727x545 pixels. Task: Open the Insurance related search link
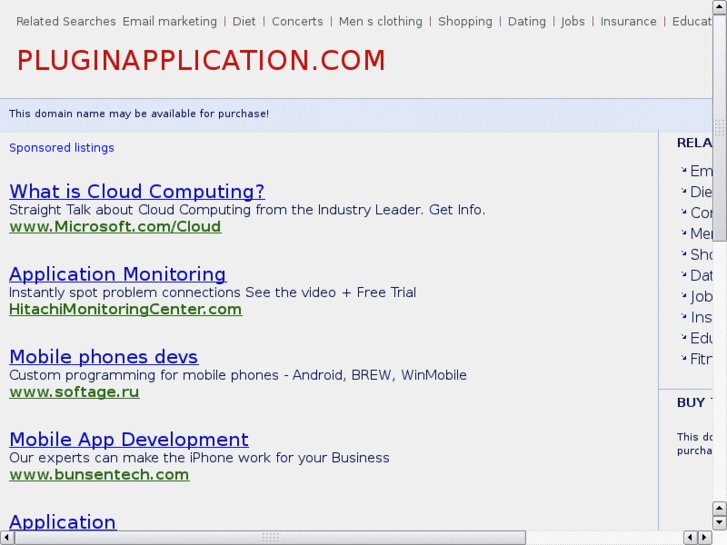[628, 22]
